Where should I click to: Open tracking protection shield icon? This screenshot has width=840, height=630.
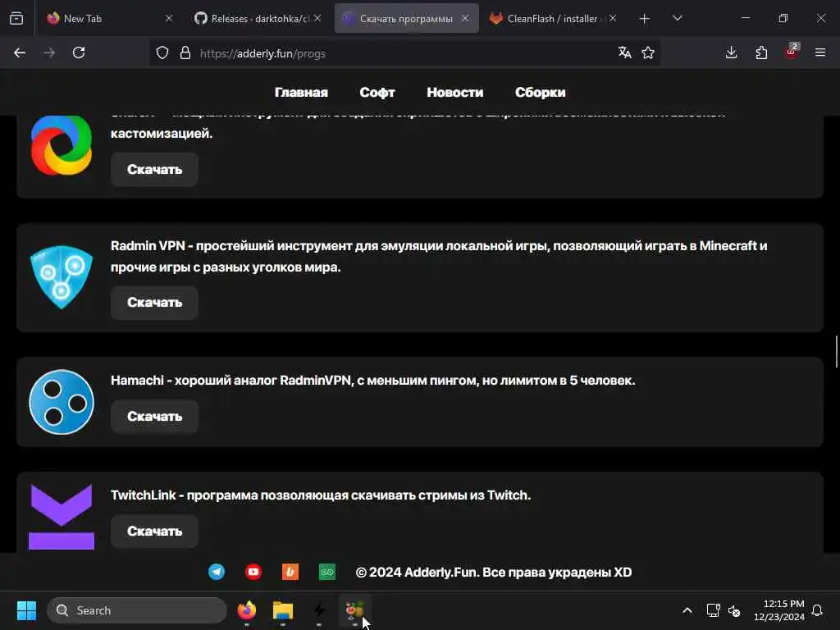point(162,52)
